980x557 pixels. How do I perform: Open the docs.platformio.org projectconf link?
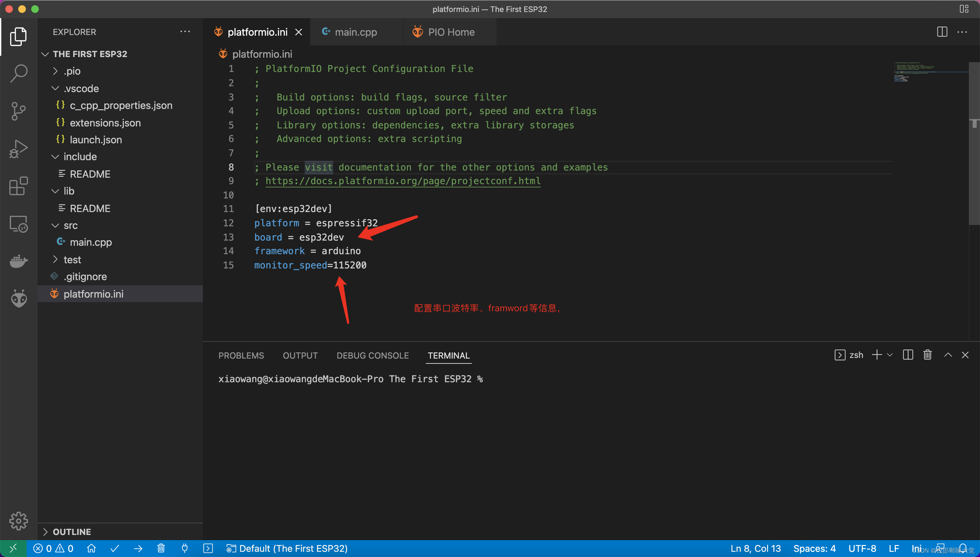pos(402,181)
